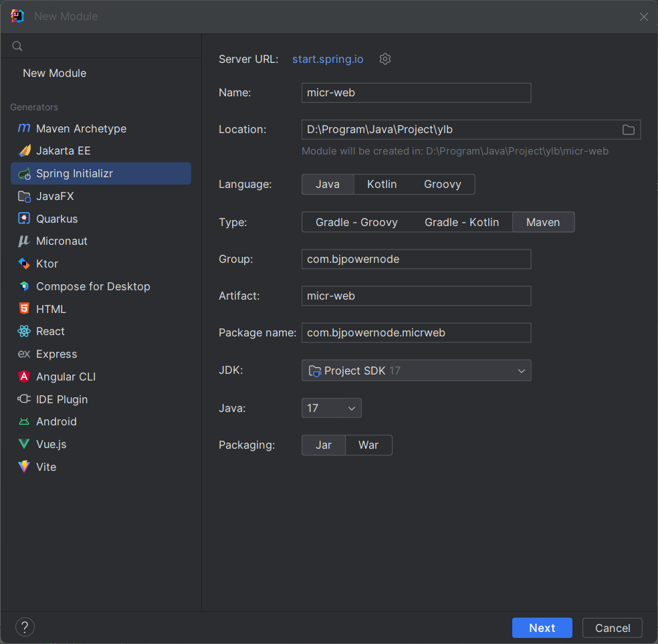Open the start.spring.io link

[328, 59]
